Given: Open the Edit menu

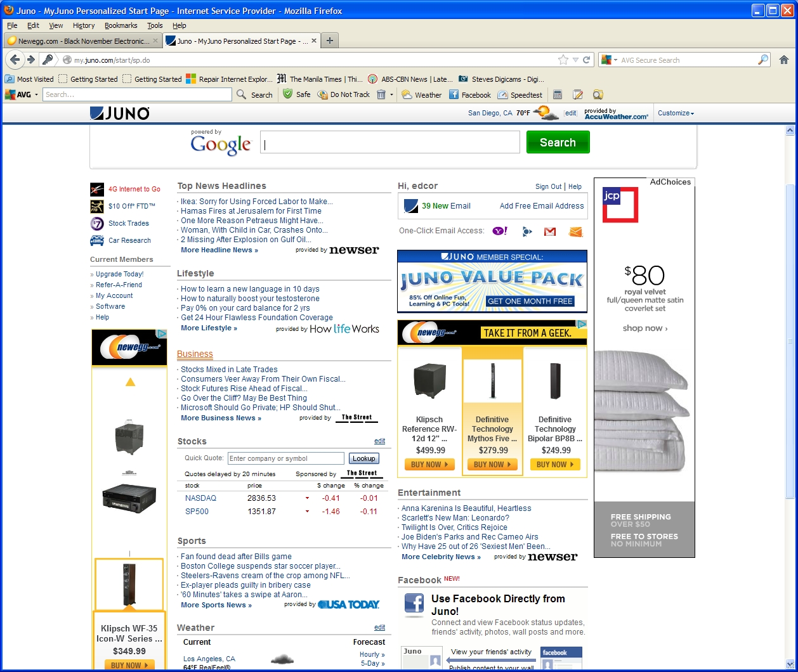Looking at the screenshot, I should (33, 25).
